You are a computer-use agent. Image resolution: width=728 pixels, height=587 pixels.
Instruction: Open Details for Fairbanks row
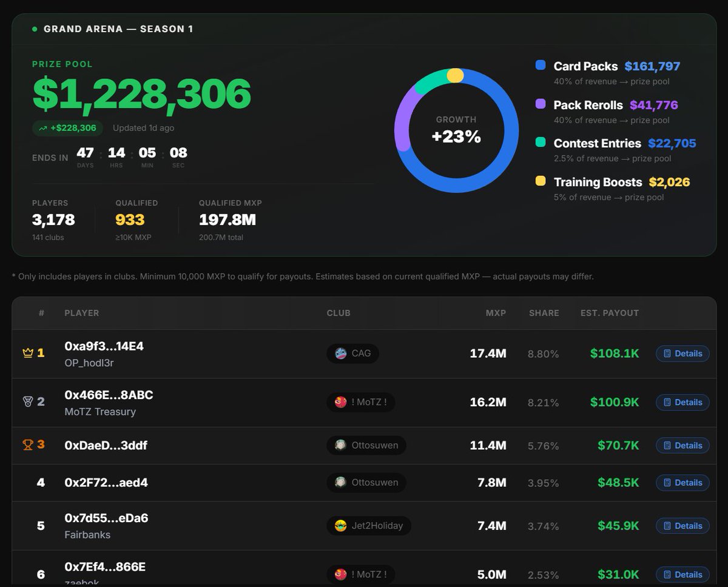click(x=682, y=526)
